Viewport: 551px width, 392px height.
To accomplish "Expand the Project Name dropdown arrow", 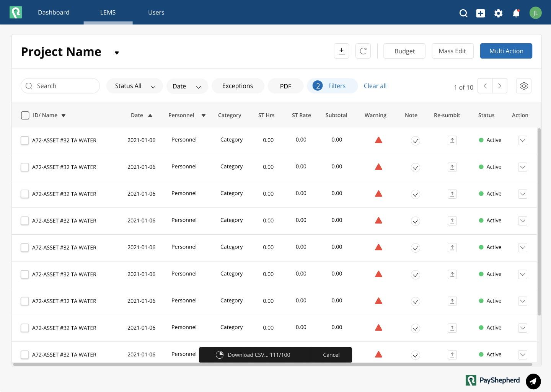I will [117, 53].
